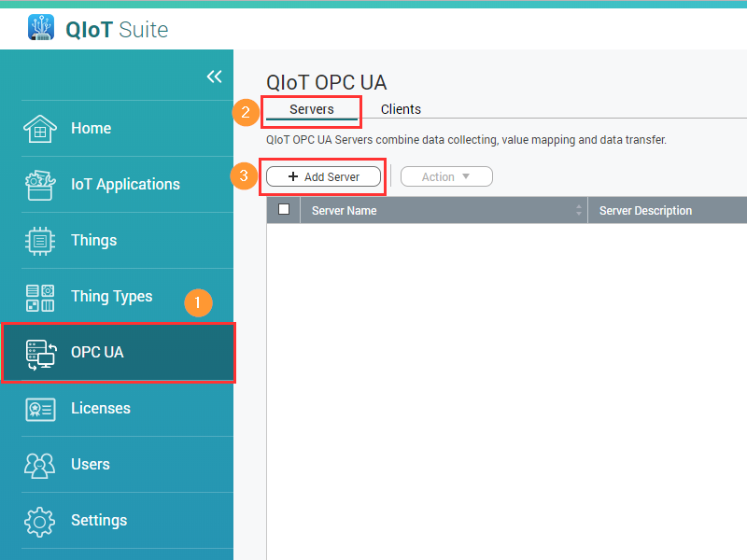Open the Action dropdown
747x560 pixels.
click(446, 176)
